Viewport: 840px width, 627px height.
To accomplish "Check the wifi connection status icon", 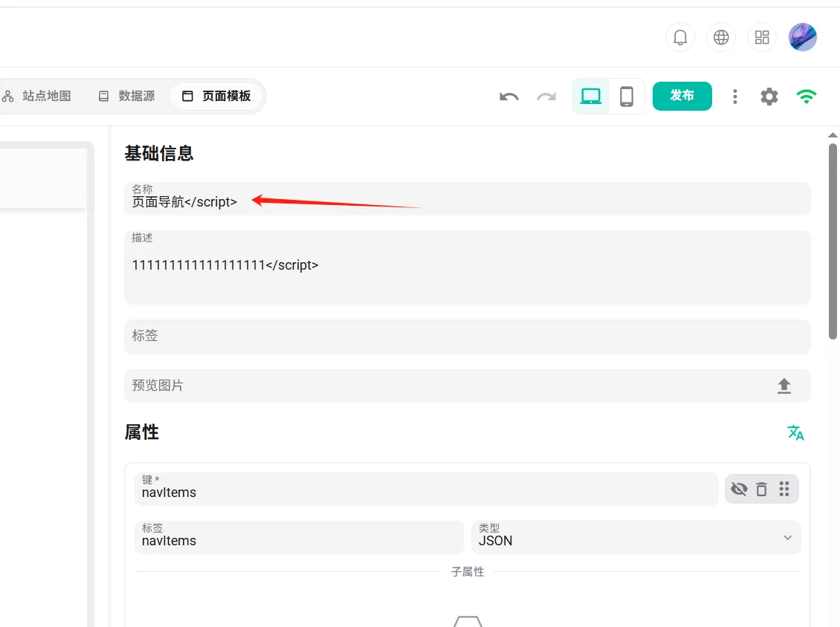I will pyautogui.click(x=807, y=97).
